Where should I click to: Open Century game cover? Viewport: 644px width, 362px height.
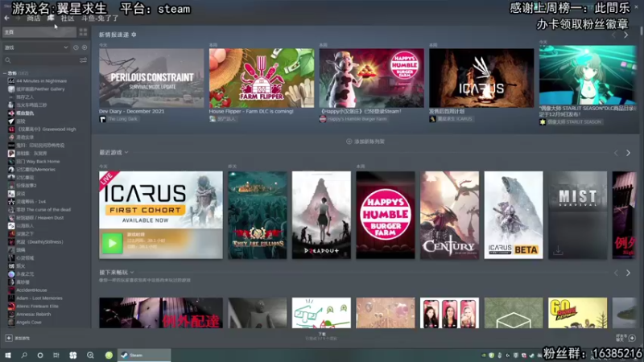coord(450,215)
